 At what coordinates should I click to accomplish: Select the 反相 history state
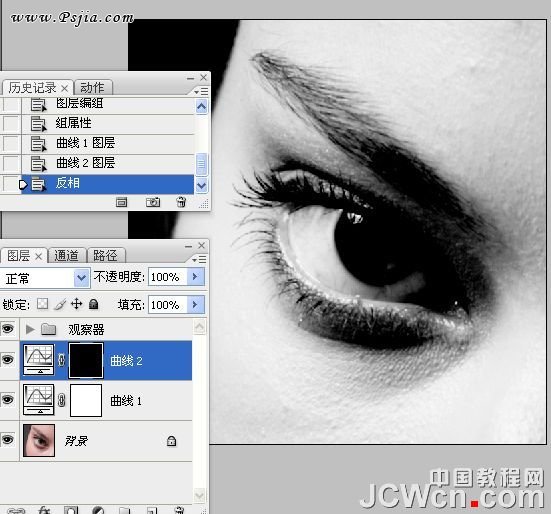click(108, 183)
